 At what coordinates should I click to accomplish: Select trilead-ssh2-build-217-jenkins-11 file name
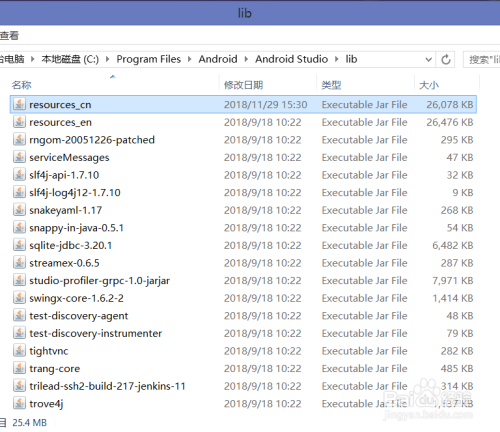click(x=107, y=386)
